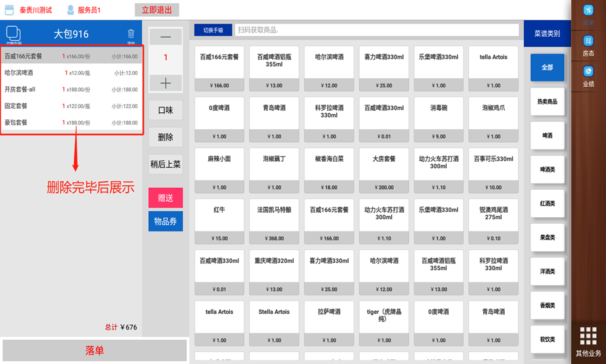
Task: Add 拉萨啤酒 product card
Action: tap(329, 324)
